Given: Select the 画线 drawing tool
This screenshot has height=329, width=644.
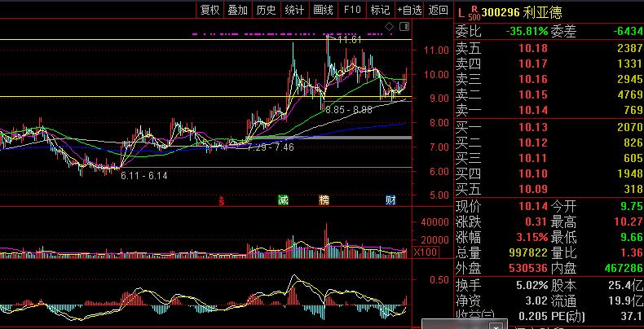Looking at the screenshot, I should (x=323, y=10).
